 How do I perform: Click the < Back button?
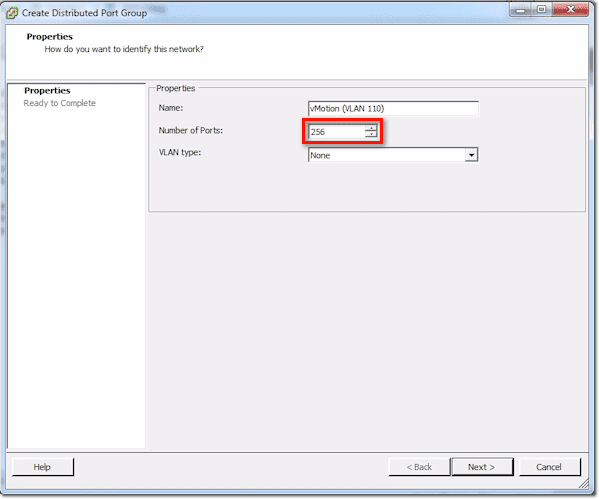[419, 467]
